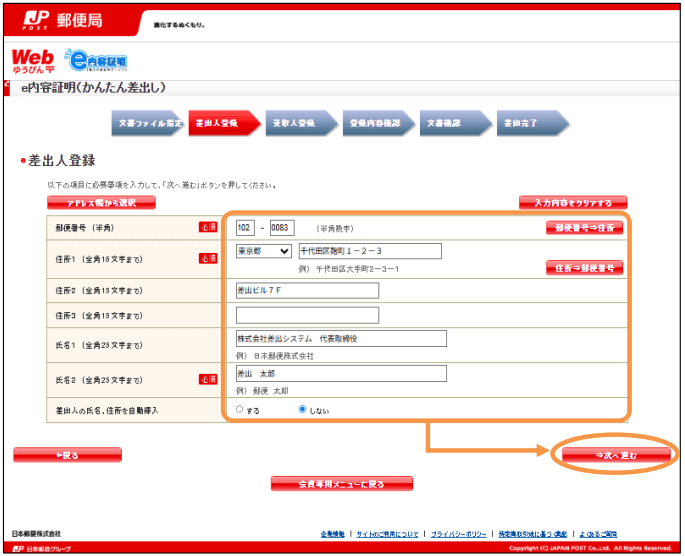Click the Webゆうびん logo
The image size is (685, 556).
[33, 61]
